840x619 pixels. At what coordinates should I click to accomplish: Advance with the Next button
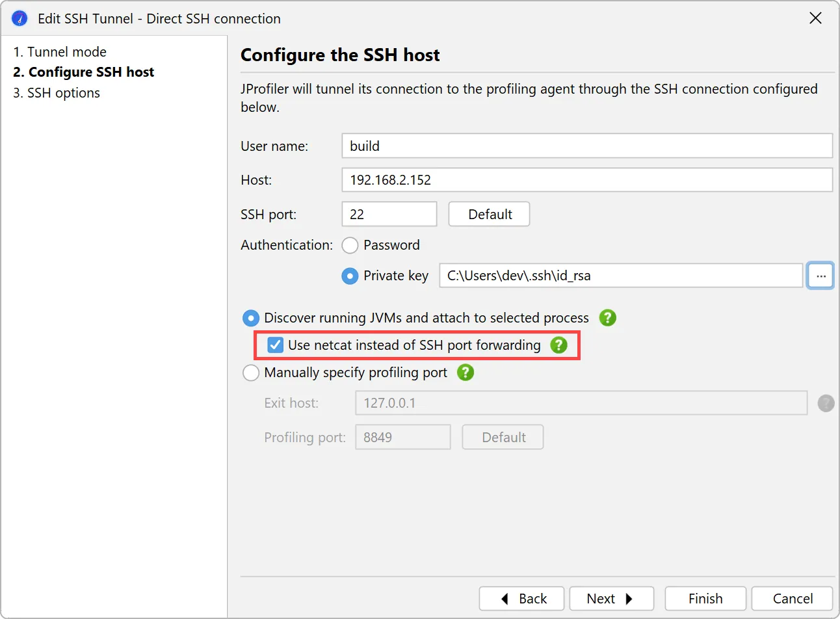tap(612, 598)
